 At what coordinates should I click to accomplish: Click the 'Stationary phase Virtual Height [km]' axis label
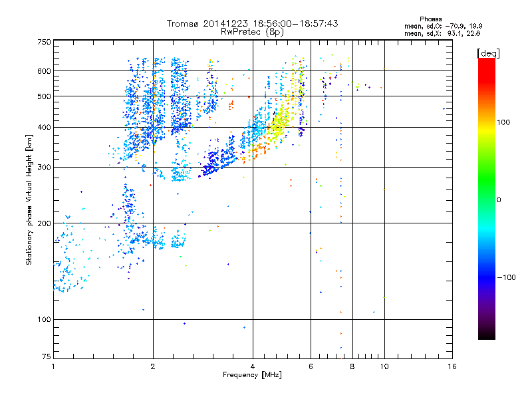coord(29,200)
